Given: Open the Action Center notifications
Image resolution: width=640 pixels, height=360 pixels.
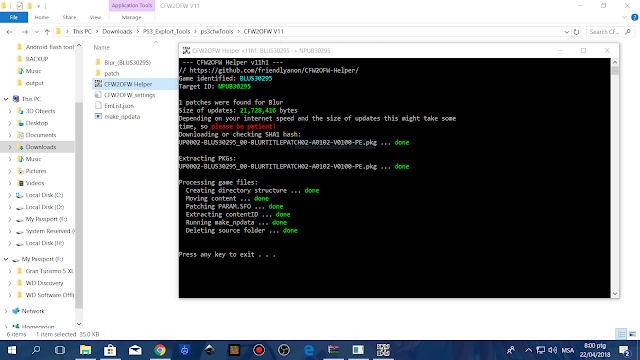Looking at the screenshot, I should (x=624, y=350).
